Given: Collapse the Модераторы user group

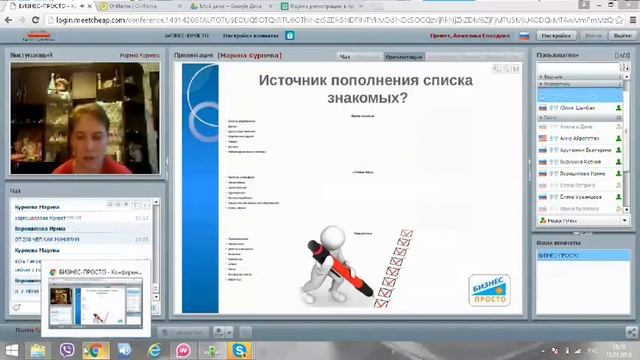Looking at the screenshot, I should click(580, 84).
